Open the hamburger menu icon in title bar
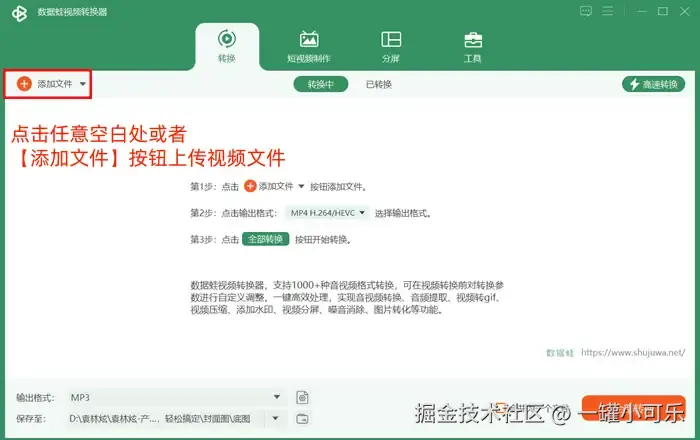Image resolution: width=700 pixels, height=440 pixels. point(608,11)
